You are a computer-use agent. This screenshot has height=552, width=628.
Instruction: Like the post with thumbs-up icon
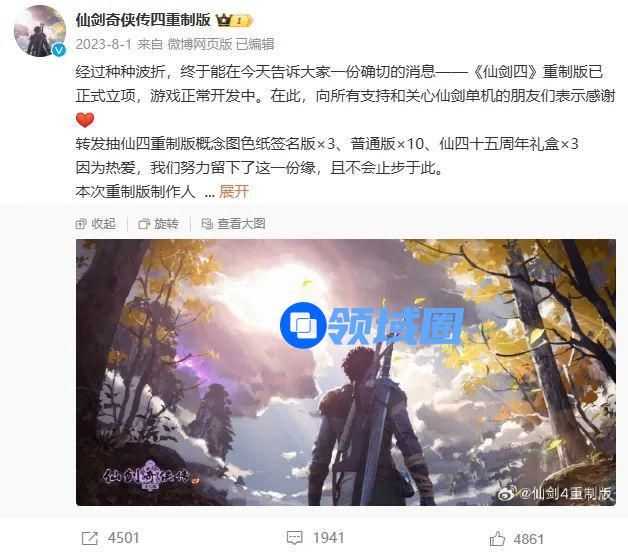coord(497,538)
